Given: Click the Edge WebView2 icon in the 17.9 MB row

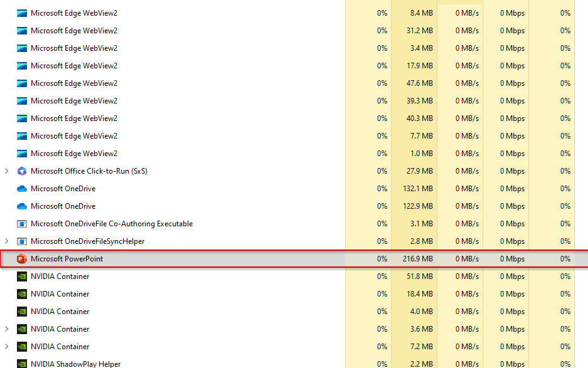Looking at the screenshot, I should [x=22, y=66].
